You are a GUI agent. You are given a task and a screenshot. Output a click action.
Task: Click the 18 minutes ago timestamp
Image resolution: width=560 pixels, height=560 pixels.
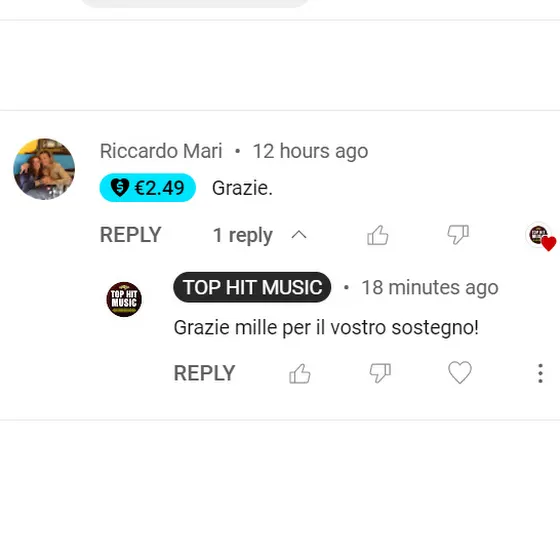(430, 288)
